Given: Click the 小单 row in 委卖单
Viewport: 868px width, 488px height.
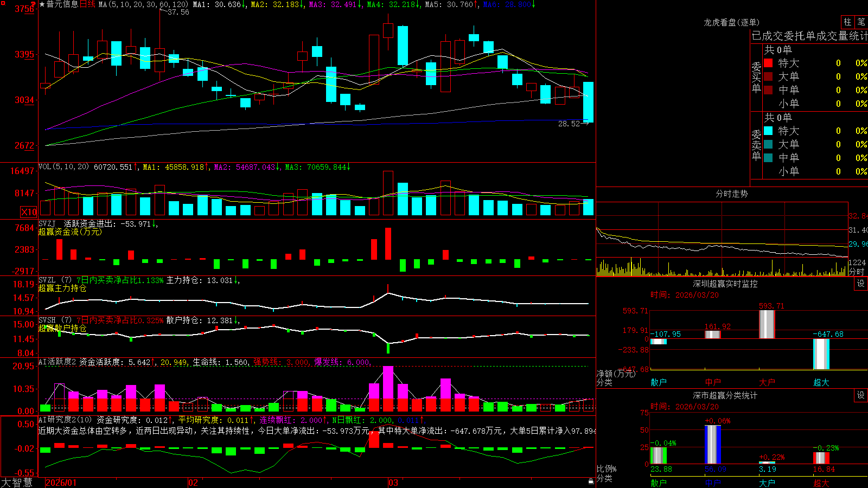Looking at the screenshot, I should click(815, 171).
